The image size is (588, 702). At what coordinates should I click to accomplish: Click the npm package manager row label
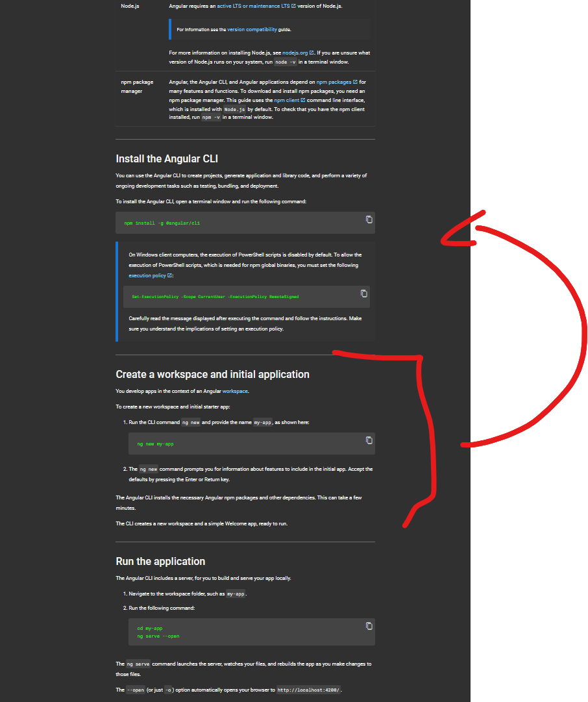[137, 87]
